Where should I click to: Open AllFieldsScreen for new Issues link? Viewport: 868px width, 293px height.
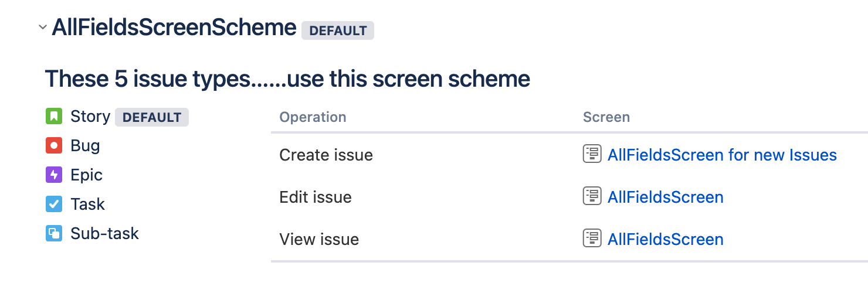tap(722, 155)
